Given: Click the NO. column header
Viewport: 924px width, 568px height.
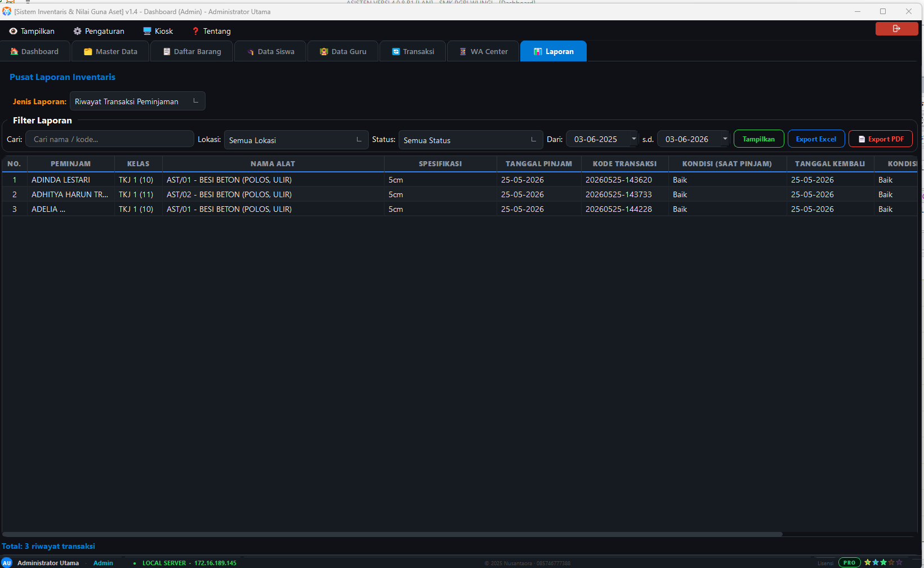Looking at the screenshot, I should (x=15, y=164).
